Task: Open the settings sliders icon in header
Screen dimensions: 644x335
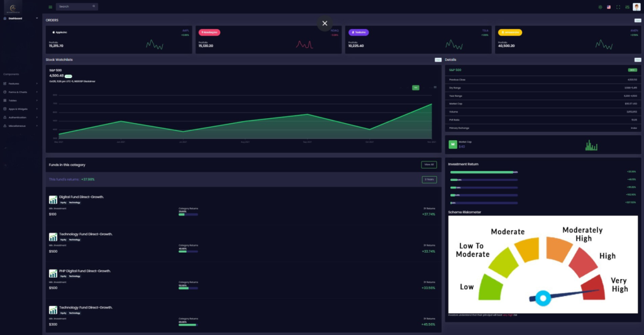Action: click(627, 7)
